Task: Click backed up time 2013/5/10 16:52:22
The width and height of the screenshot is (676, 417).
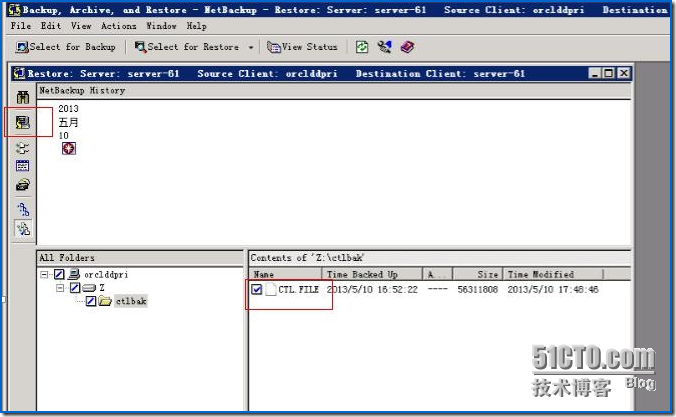Action: click(x=372, y=289)
